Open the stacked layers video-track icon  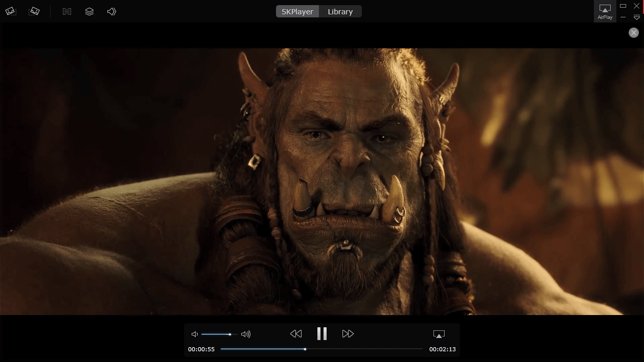click(x=89, y=11)
